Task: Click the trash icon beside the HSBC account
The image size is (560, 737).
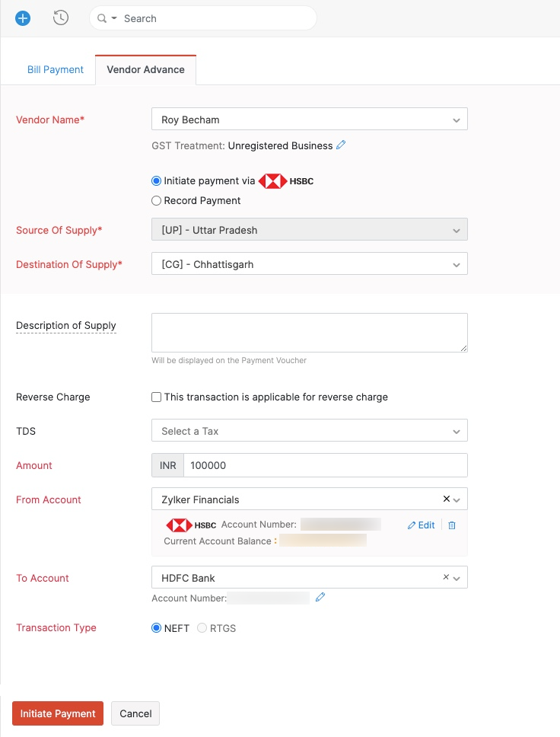Action: 451,525
